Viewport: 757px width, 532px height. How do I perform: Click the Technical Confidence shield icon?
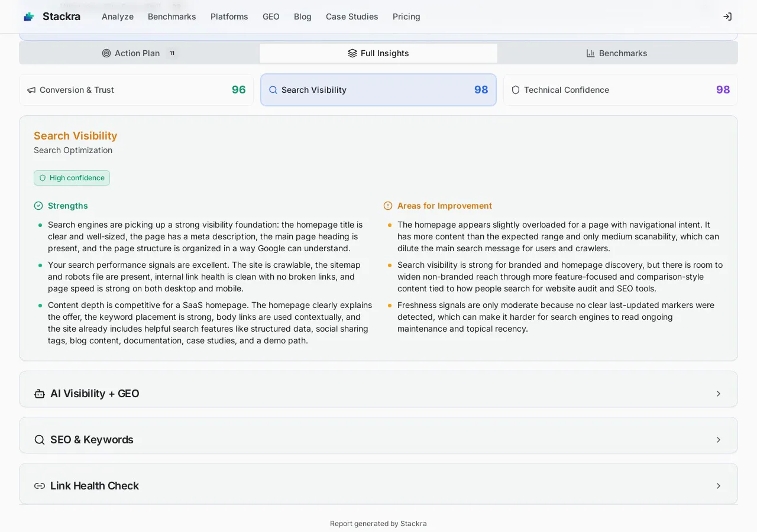coord(516,90)
